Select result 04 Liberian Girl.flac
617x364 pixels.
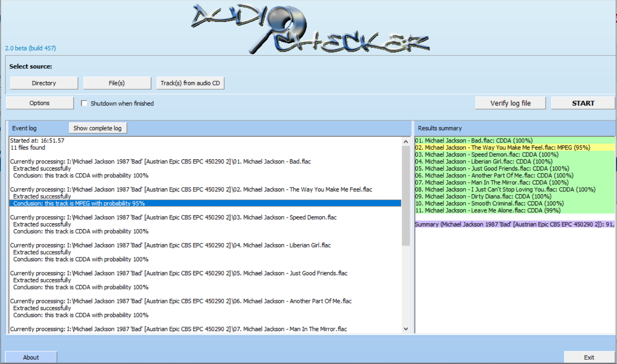515,161
